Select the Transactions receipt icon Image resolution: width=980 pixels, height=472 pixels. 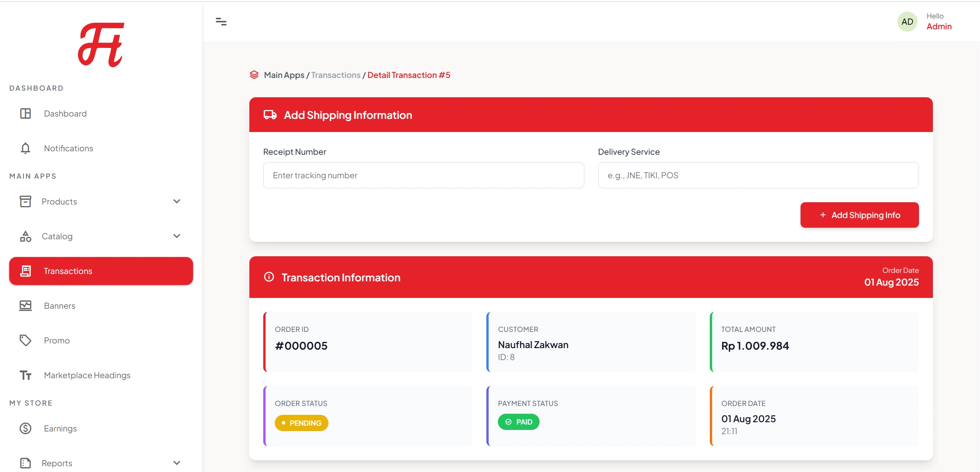tap(25, 271)
